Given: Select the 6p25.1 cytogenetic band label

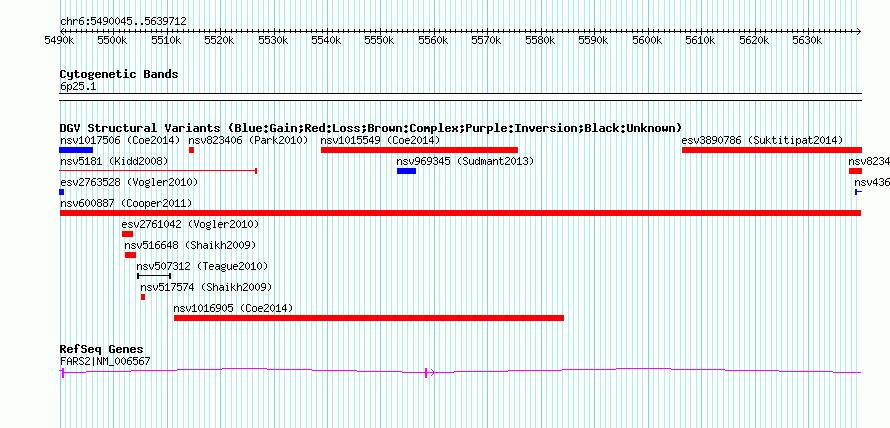Looking at the screenshot, I should 78,86.
